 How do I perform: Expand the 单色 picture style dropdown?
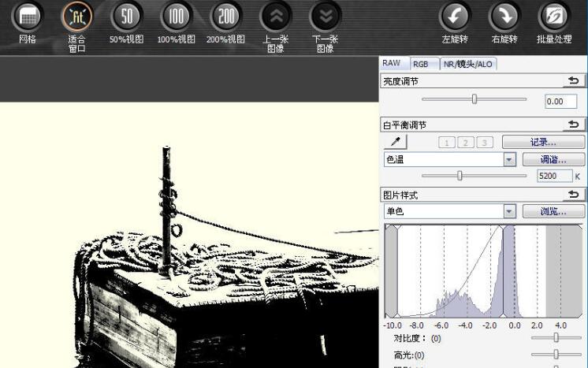coord(508,211)
